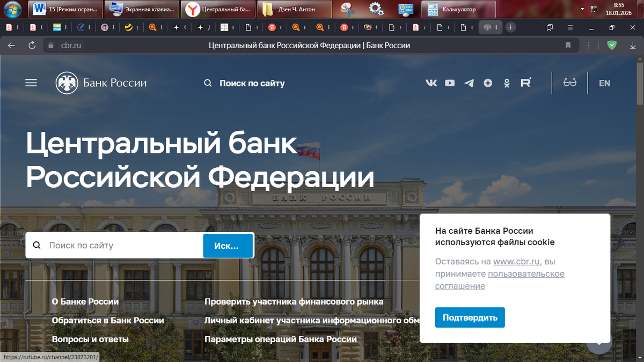Open 'Параметры операций Банка России' link
Screen dimensions: 644x362
coord(281,339)
